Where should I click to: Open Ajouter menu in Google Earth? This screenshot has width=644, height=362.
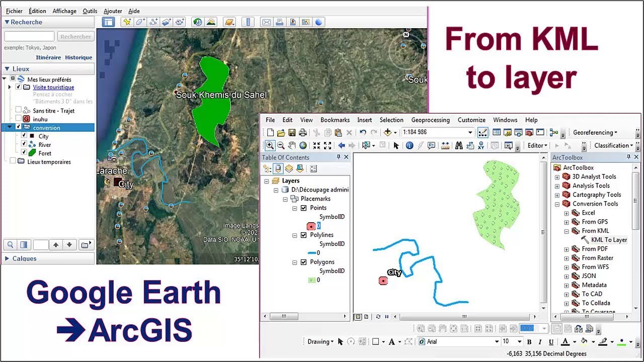113,11
